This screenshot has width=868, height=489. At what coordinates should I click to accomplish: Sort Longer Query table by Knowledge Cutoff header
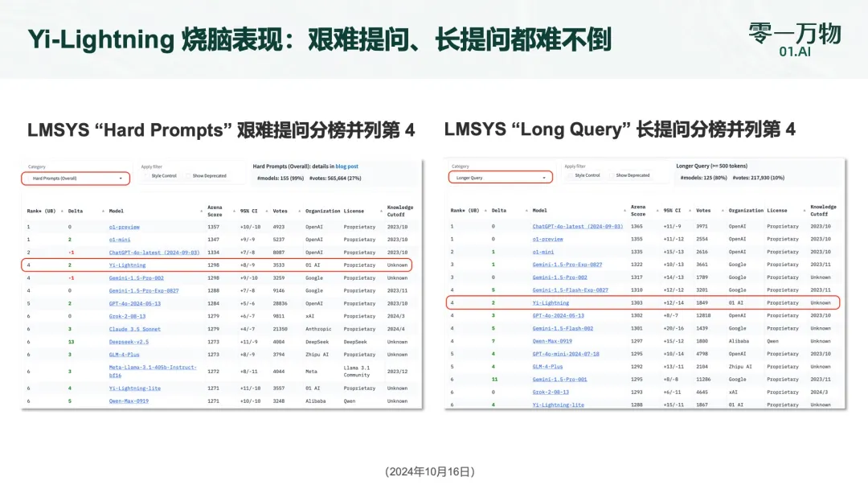coord(823,211)
